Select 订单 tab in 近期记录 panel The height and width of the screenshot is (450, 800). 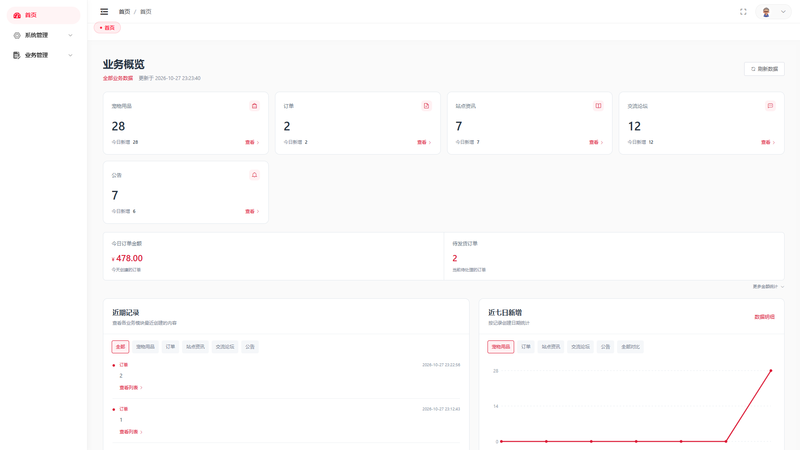170,347
